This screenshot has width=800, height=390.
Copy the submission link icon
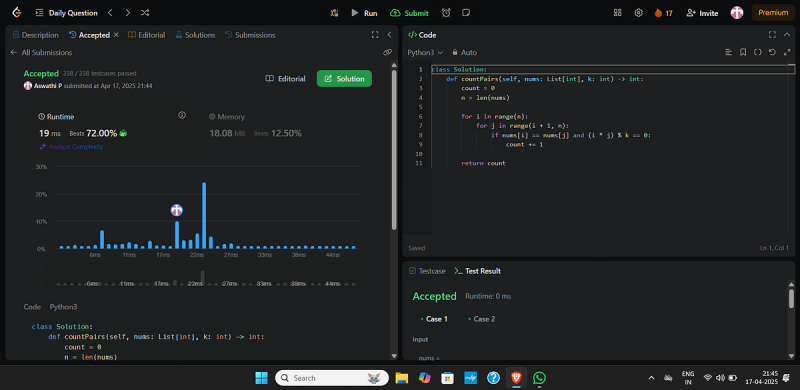pyautogui.click(x=387, y=52)
